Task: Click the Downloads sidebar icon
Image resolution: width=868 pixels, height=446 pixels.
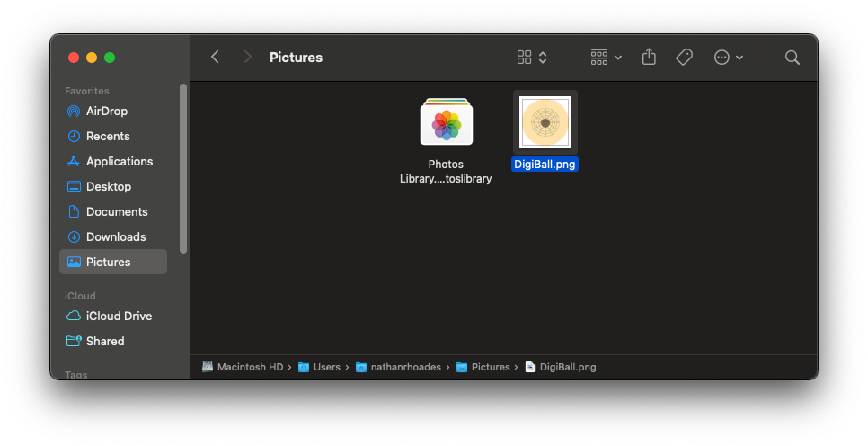Action: point(75,237)
